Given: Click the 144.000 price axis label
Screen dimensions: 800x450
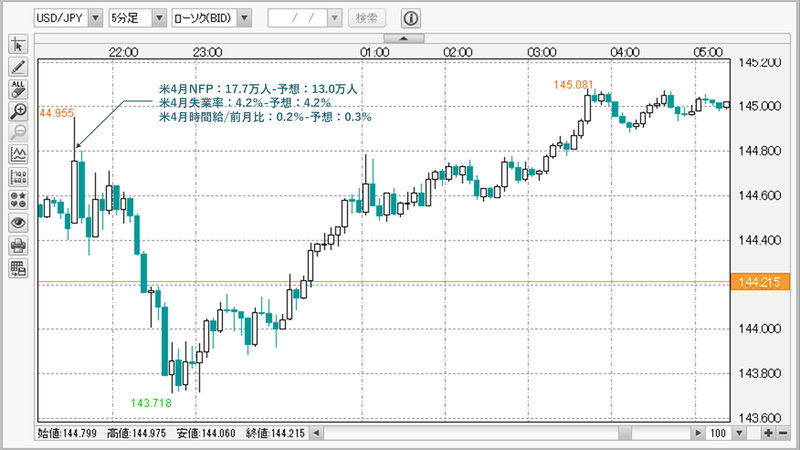Looking at the screenshot, I should coord(760,329).
